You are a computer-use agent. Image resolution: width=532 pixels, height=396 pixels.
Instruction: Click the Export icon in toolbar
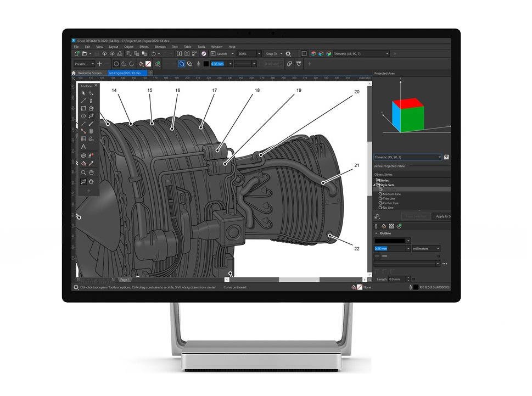tap(187, 54)
